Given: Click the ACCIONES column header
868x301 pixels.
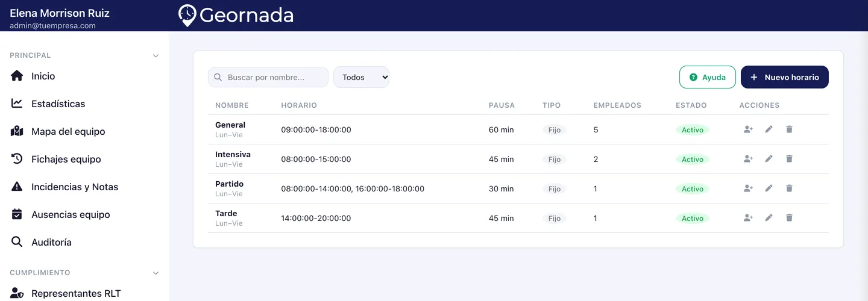Looking at the screenshot, I should [759, 105].
